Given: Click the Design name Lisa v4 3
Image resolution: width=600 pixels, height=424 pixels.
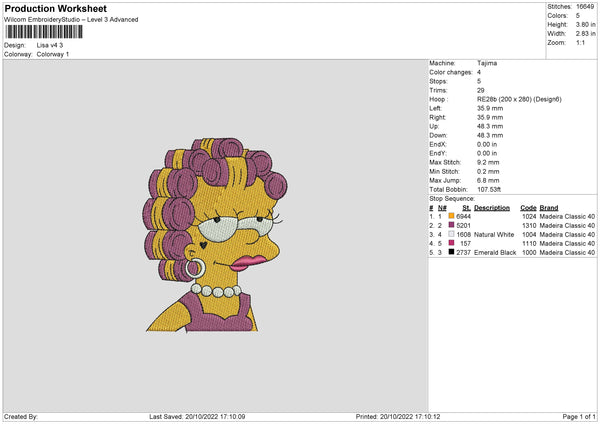Looking at the screenshot, I should coord(50,45).
